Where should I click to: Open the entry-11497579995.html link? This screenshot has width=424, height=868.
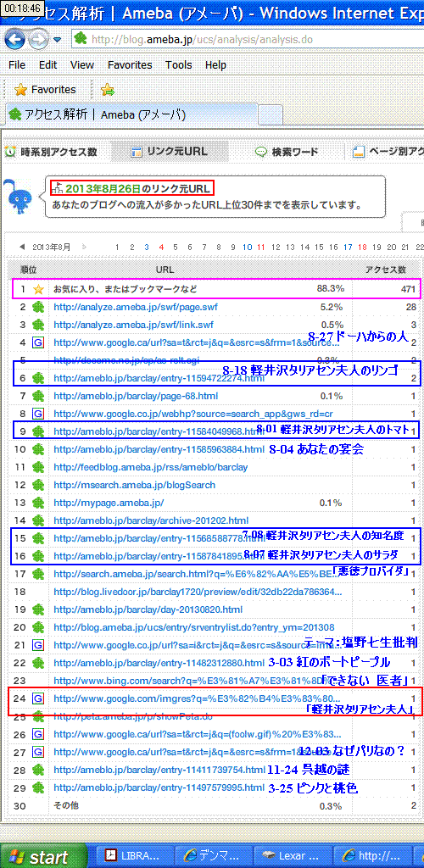pos(159,787)
